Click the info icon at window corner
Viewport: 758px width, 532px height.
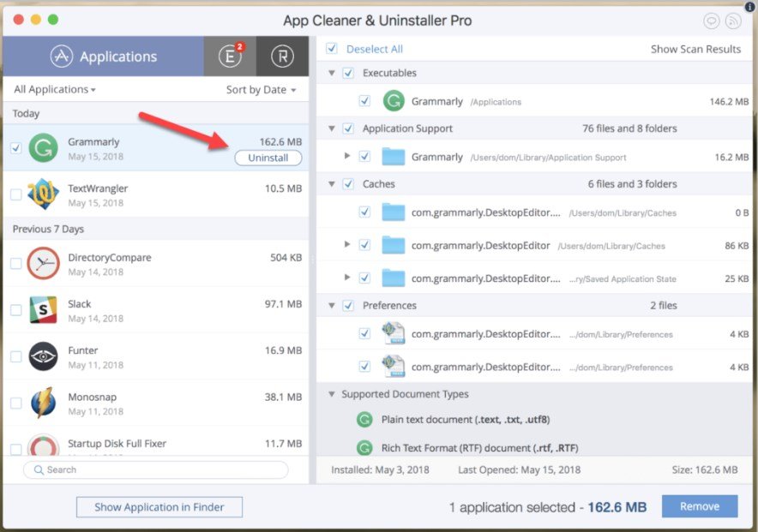coord(751,6)
